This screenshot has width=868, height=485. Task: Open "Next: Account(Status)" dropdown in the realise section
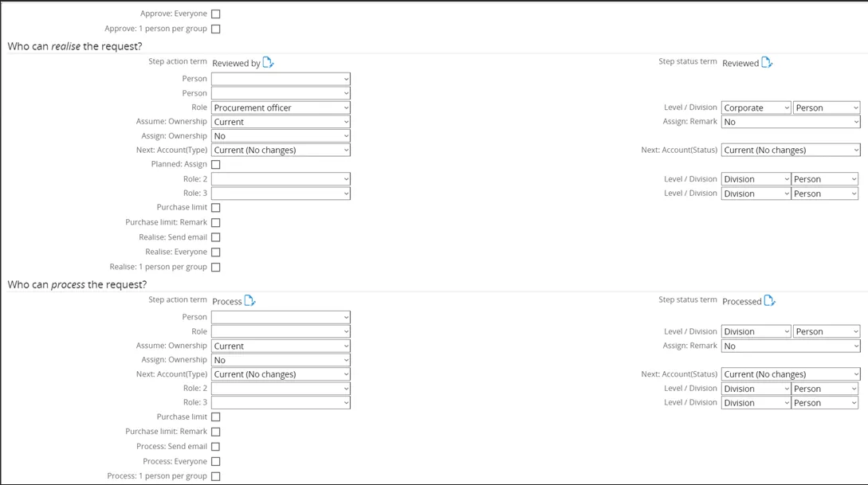point(791,151)
